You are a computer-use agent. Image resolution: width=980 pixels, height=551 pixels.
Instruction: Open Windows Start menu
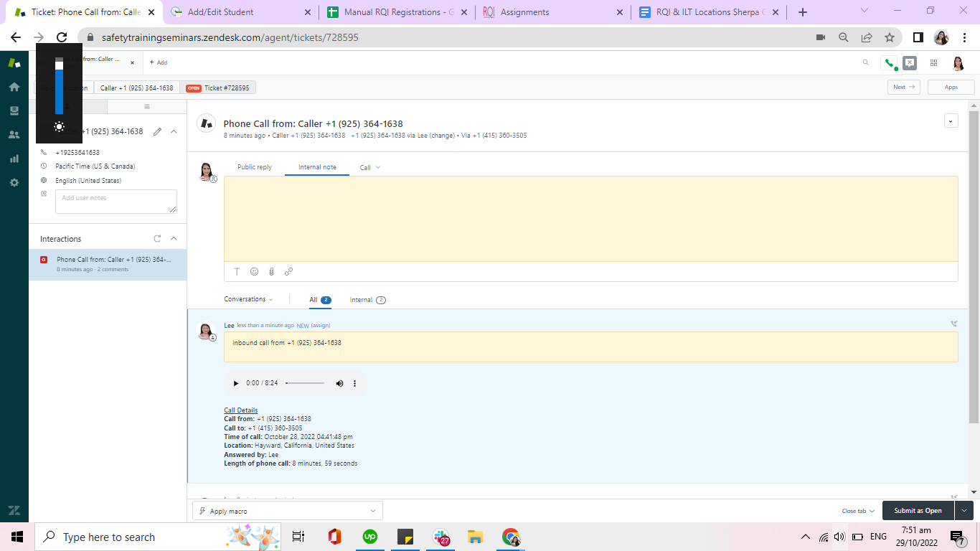click(x=17, y=537)
